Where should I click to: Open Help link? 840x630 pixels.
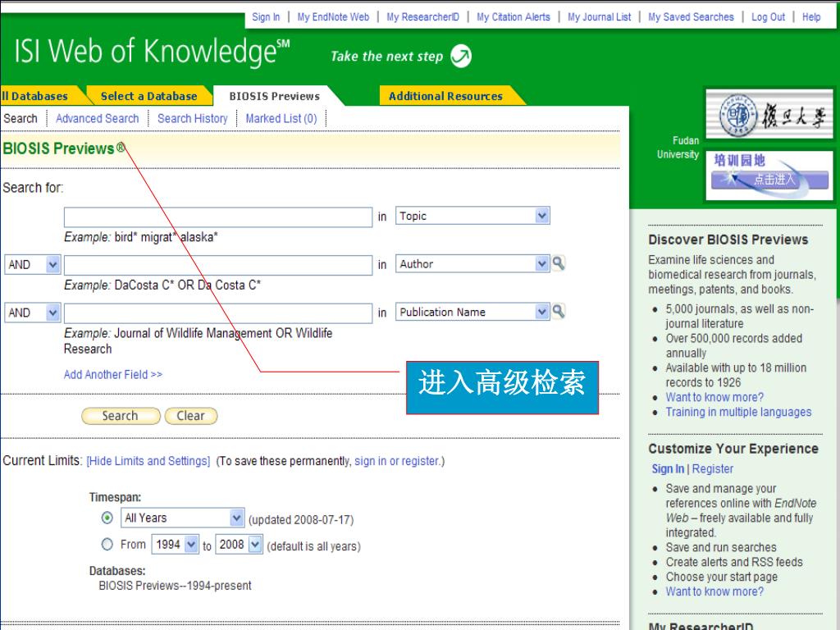pyautogui.click(x=811, y=17)
